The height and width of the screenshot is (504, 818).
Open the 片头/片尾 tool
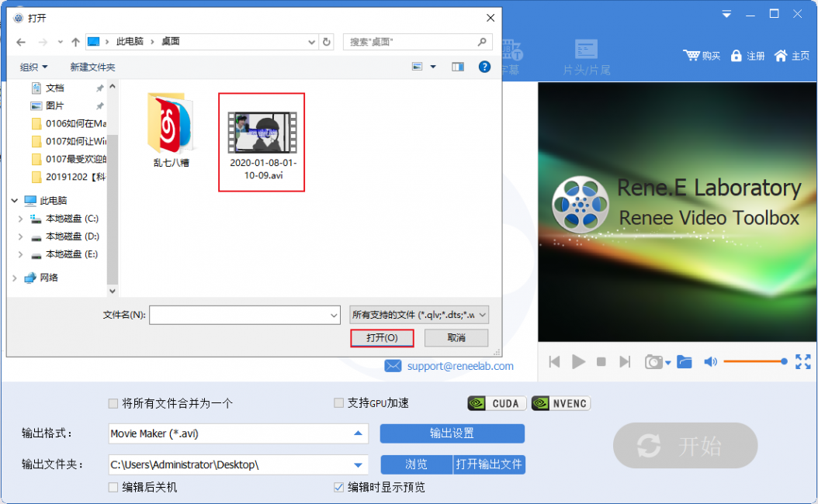[587, 57]
